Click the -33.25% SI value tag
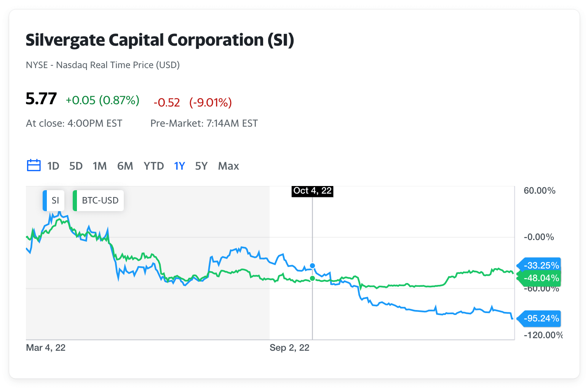Viewport: 588px width, 388px height. pos(539,266)
